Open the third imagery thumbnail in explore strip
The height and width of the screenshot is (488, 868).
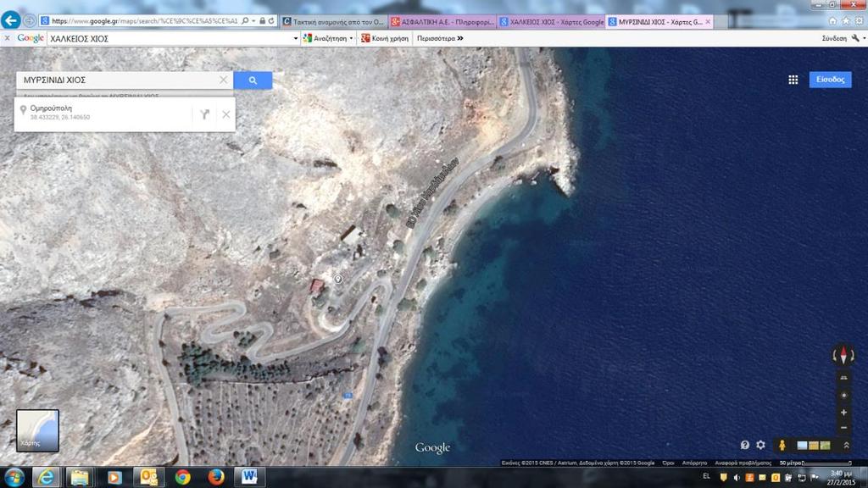[825, 446]
